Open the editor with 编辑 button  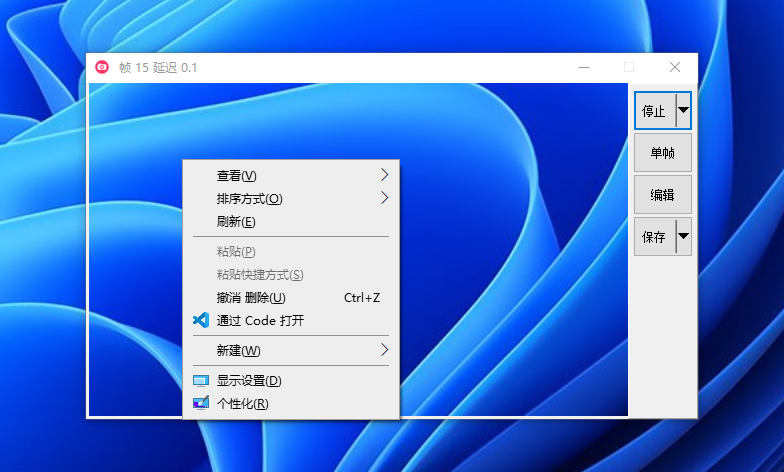tap(662, 194)
